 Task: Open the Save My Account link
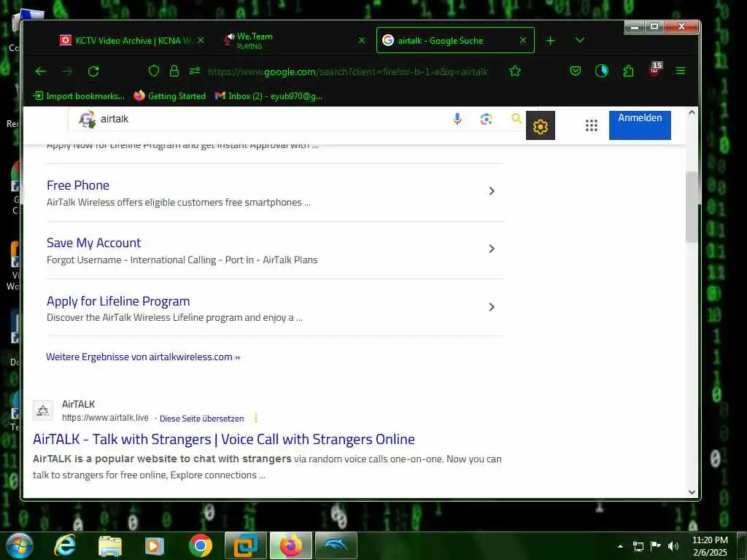click(94, 243)
